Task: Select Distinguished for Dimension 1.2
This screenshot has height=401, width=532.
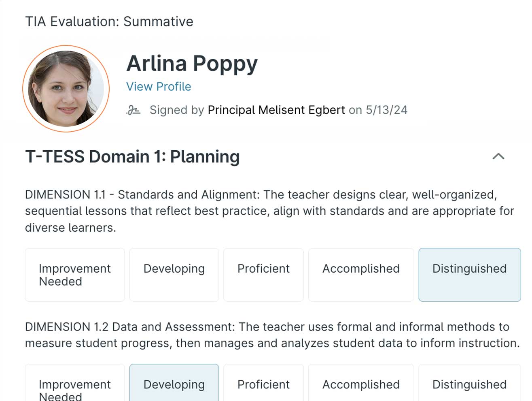Action: click(469, 384)
